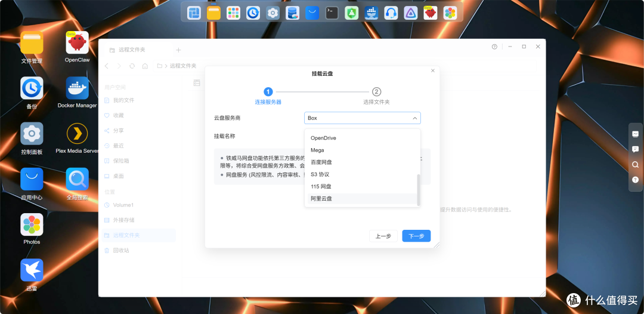Select S3 协议 from the provider list
644x314 pixels.
point(363,174)
